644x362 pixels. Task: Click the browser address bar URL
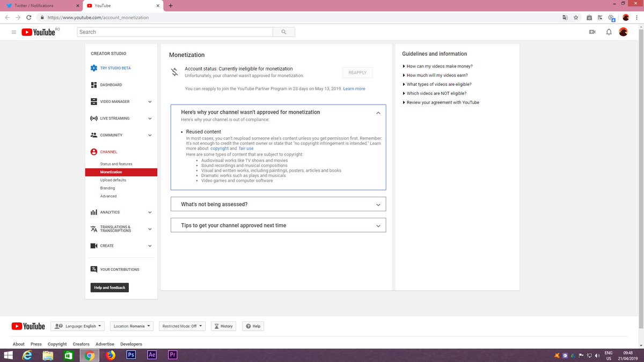click(98, 17)
